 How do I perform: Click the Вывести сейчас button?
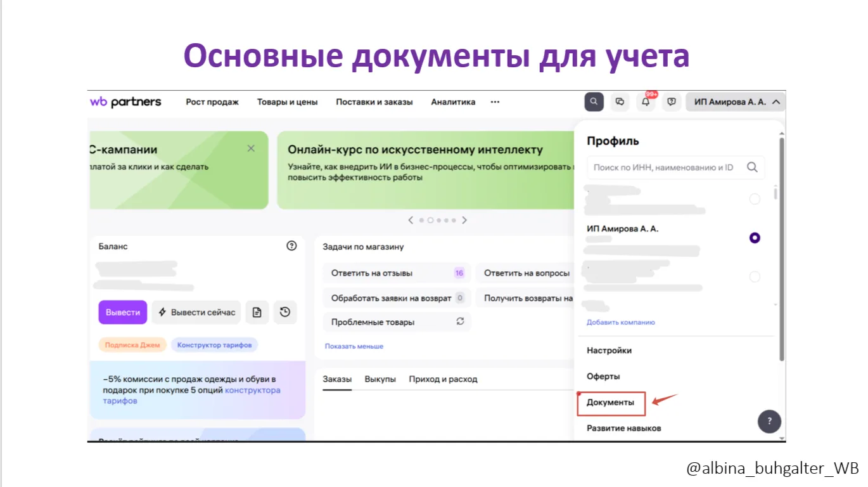tap(196, 312)
